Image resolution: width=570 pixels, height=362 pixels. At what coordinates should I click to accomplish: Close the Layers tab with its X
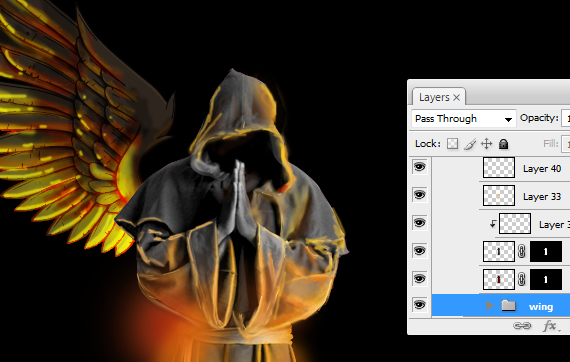point(457,98)
